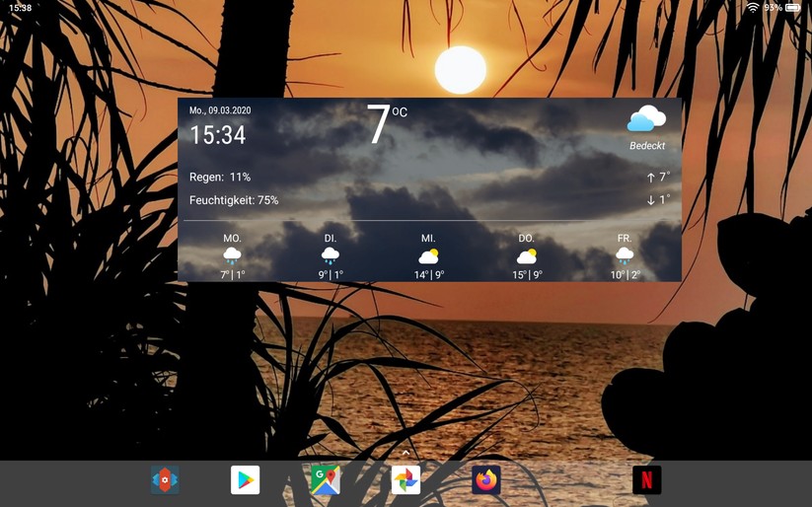Launch the Firefox browser
This screenshot has width=812, height=507.
[485, 480]
